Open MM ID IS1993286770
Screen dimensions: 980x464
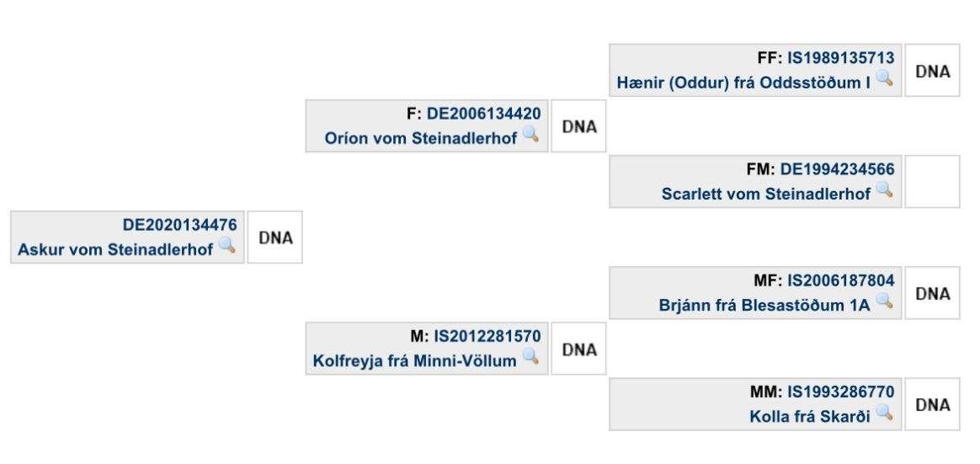click(x=840, y=392)
